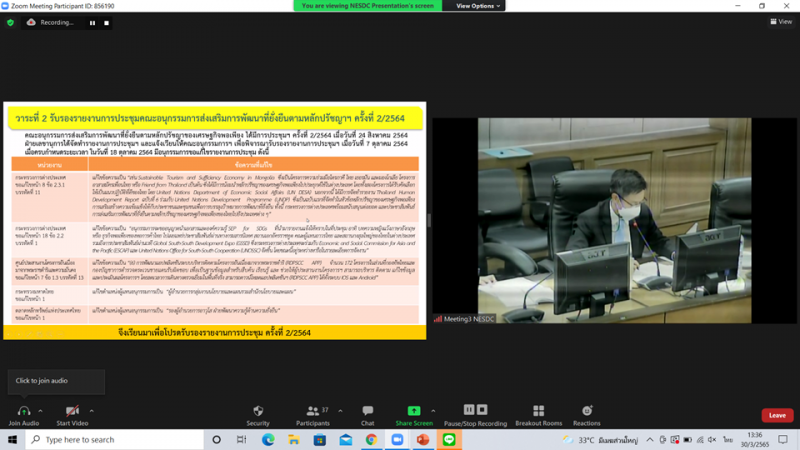Click the Join Audio headphone icon
This screenshot has height=450, width=800.
tap(23, 411)
